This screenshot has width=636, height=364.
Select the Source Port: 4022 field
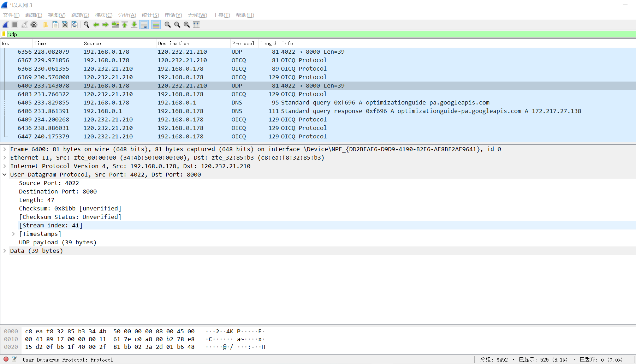pyautogui.click(x=49, y=183)
